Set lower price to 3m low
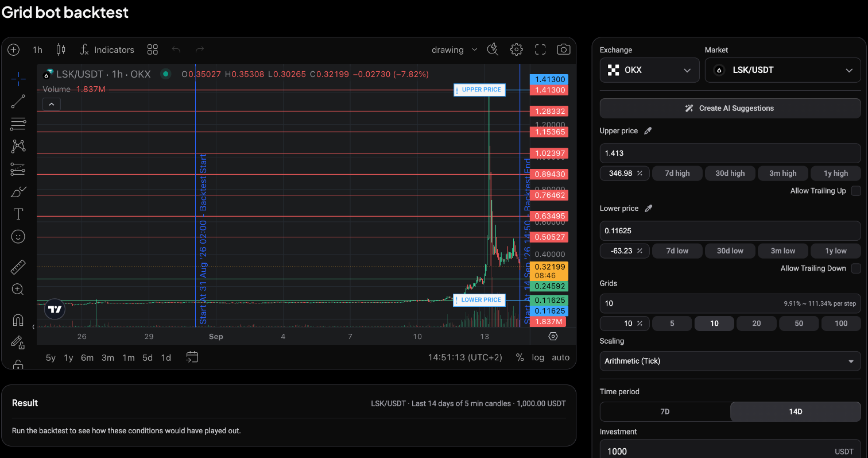Viewport: 868px width, 458px height. [783, 251]
